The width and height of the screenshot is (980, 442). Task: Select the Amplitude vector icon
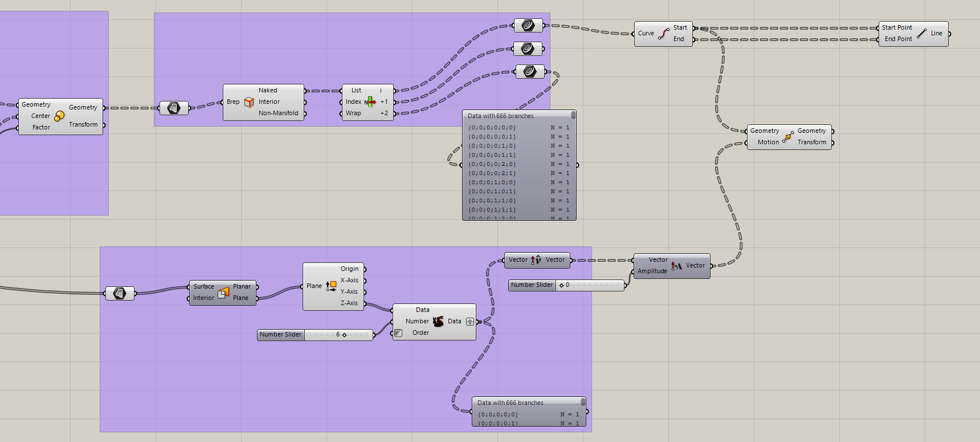coord(676,266)
